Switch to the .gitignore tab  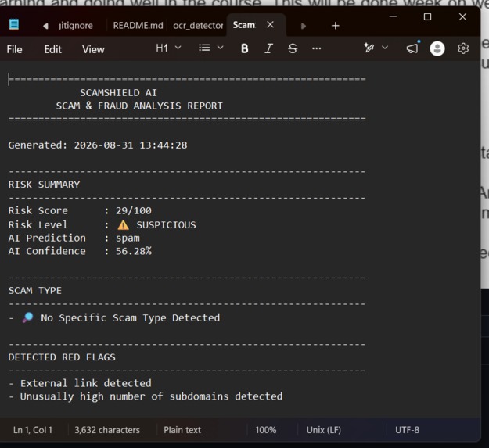[76, 26]
